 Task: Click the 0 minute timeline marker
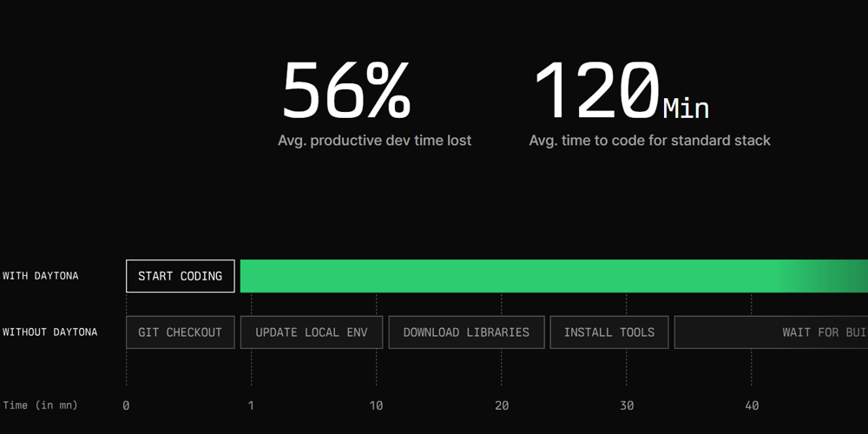tap(127, 405)
